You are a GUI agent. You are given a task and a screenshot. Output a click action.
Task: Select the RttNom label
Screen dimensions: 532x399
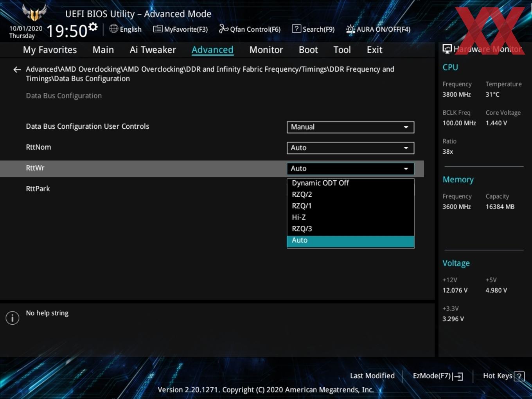click(38, 147)
